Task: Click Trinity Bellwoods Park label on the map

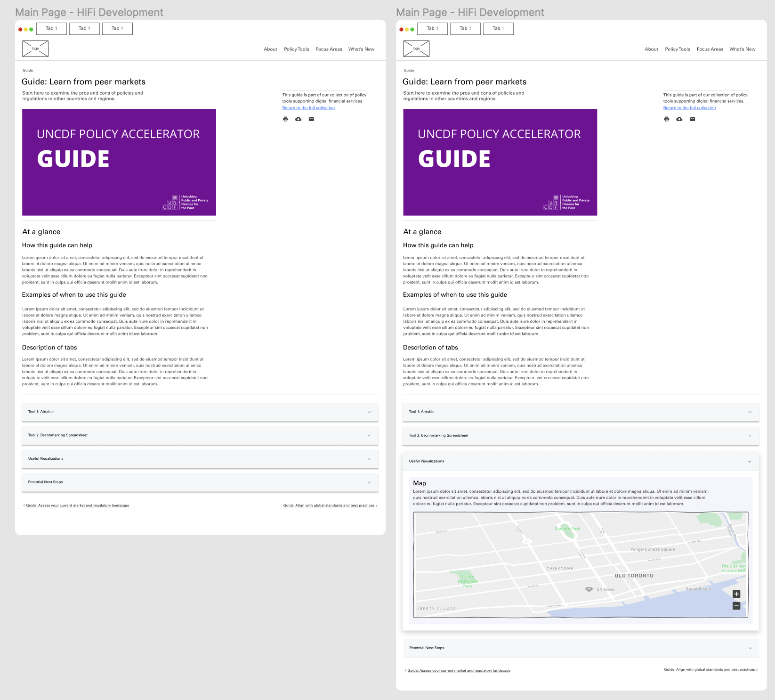Action: point(468,581)
